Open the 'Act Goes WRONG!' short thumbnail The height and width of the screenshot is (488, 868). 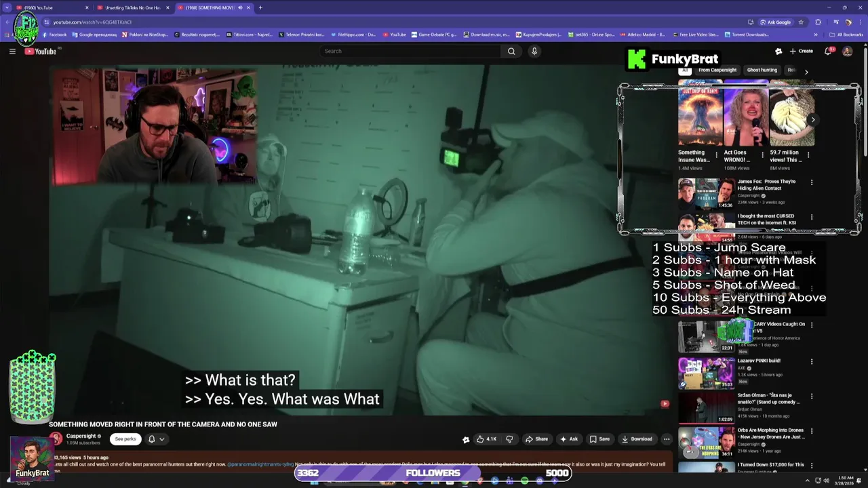point(746,113)
